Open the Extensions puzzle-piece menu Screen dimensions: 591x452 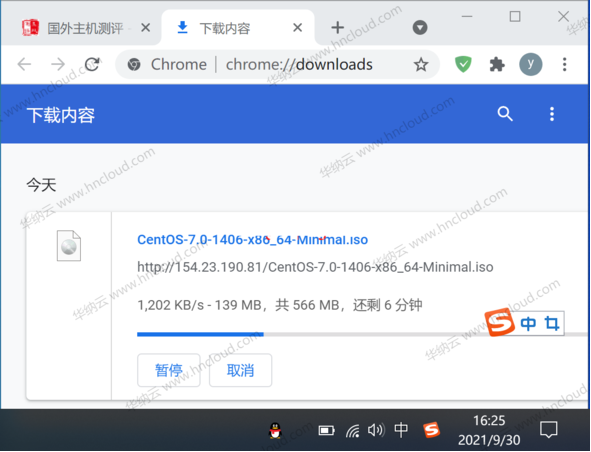497,64
